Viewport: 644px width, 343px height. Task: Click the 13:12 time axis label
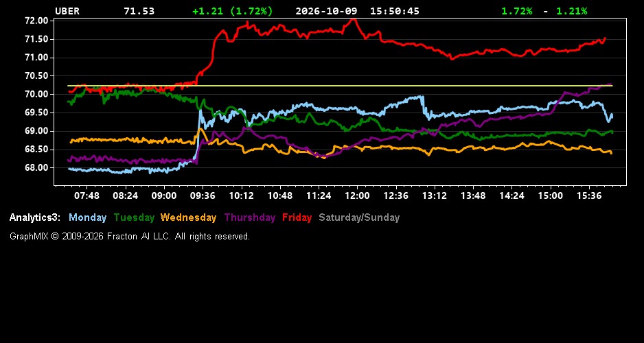pos(435,196)
